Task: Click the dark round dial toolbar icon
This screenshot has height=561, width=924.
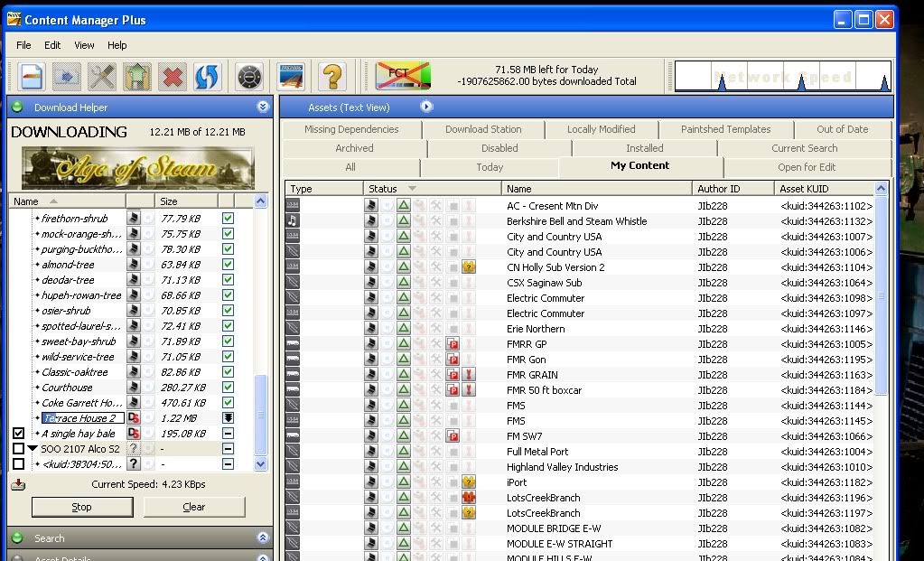Action: (x=249, y=77)
